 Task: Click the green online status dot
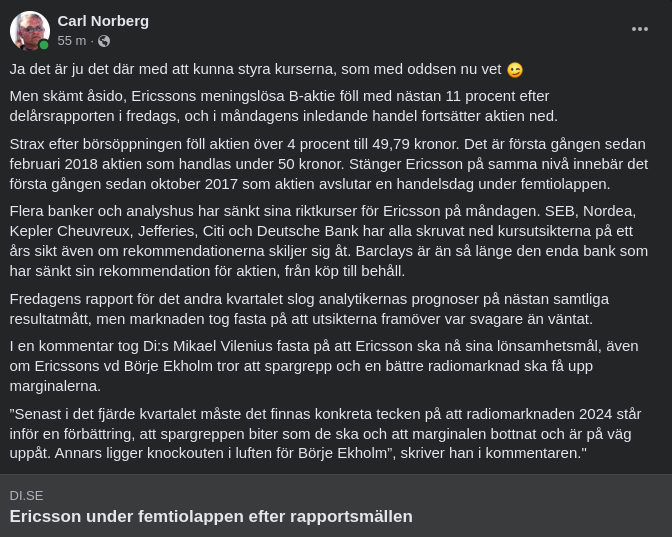pyautogui.click(x=44, y=45)
